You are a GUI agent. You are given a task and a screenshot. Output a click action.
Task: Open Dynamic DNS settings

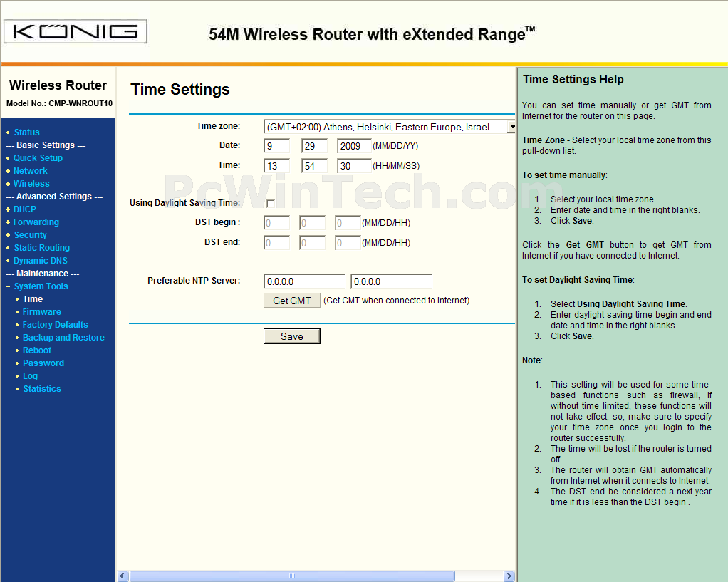click(x=41, y=261)
